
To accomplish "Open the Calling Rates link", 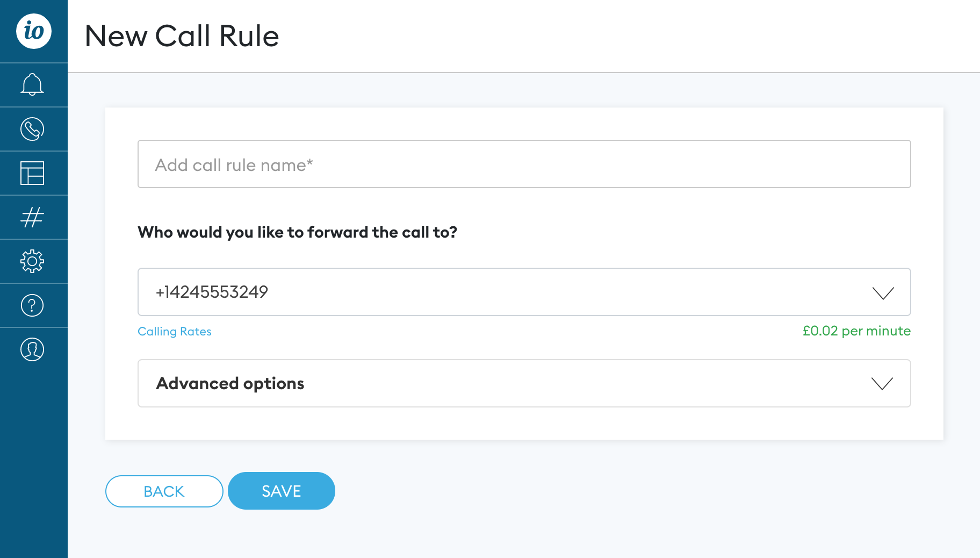I will [174, 331].
